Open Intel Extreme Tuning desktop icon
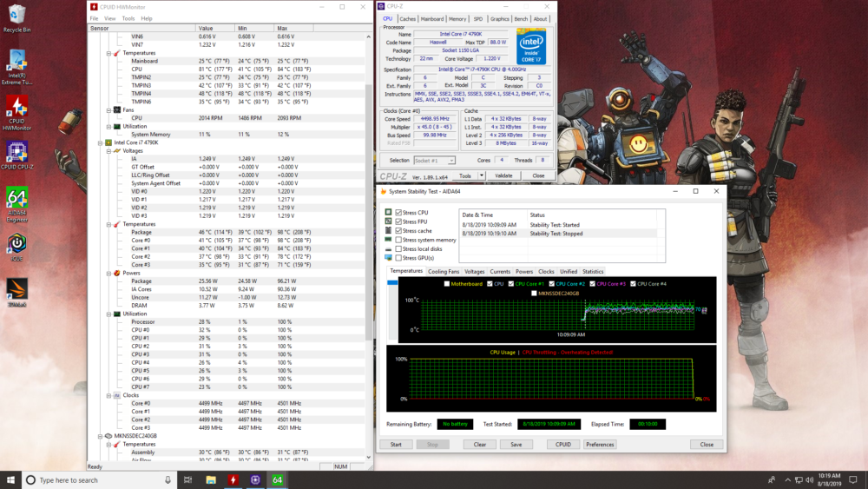The width and height of the screenshot is (868, 489). click(x=16, y=67)
